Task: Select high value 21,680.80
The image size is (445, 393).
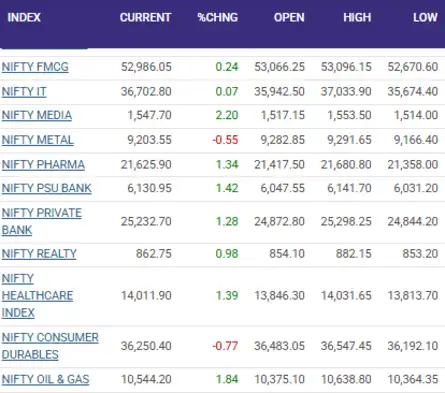Action: (x=346, y=165)
